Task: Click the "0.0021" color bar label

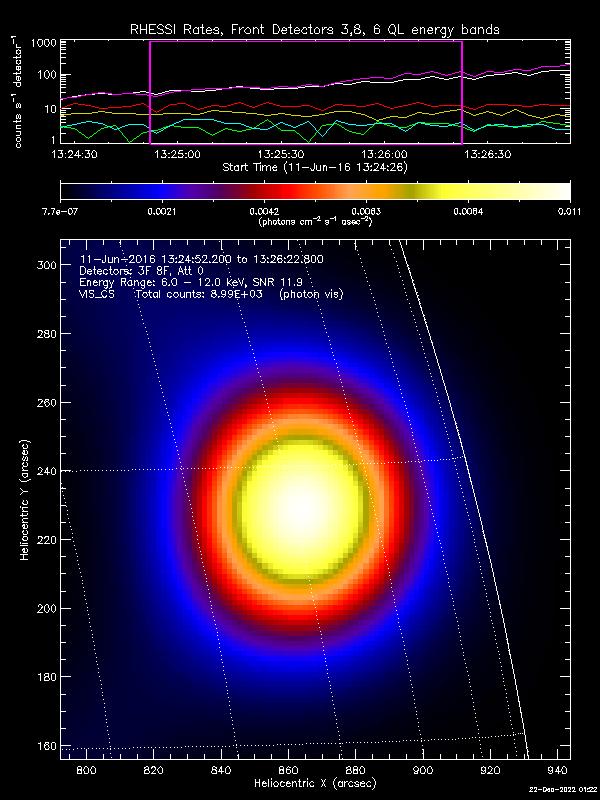Action: click(162, 213)
